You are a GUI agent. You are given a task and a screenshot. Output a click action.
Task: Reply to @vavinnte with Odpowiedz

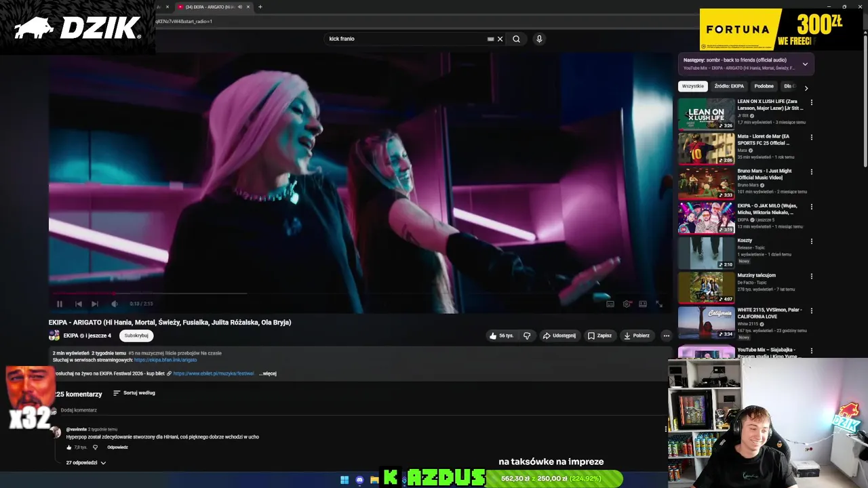point(117,447)
